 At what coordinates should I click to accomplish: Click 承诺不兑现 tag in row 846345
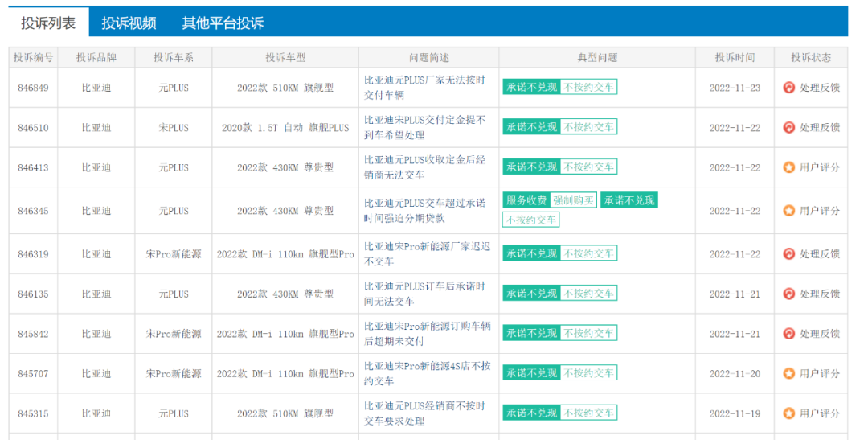[x=628, y=200]
